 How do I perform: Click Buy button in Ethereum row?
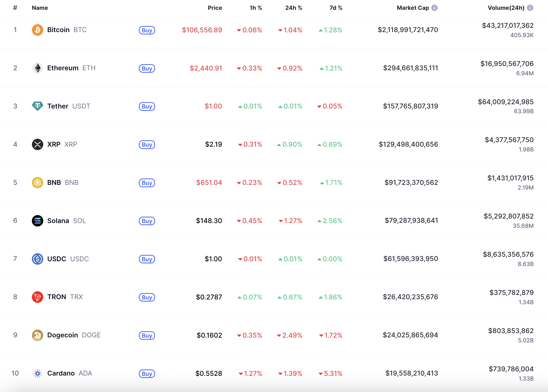pyautogui.click(x=147, y=68)
